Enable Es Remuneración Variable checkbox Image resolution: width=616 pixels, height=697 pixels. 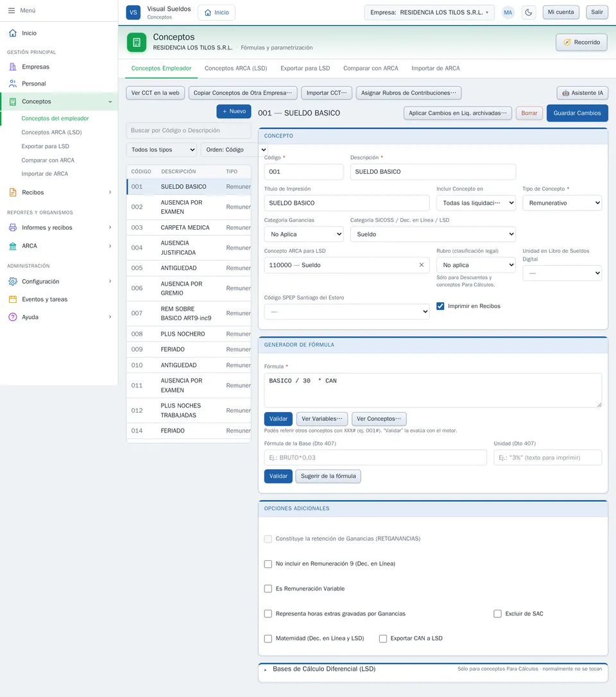[x=268, y=589]
